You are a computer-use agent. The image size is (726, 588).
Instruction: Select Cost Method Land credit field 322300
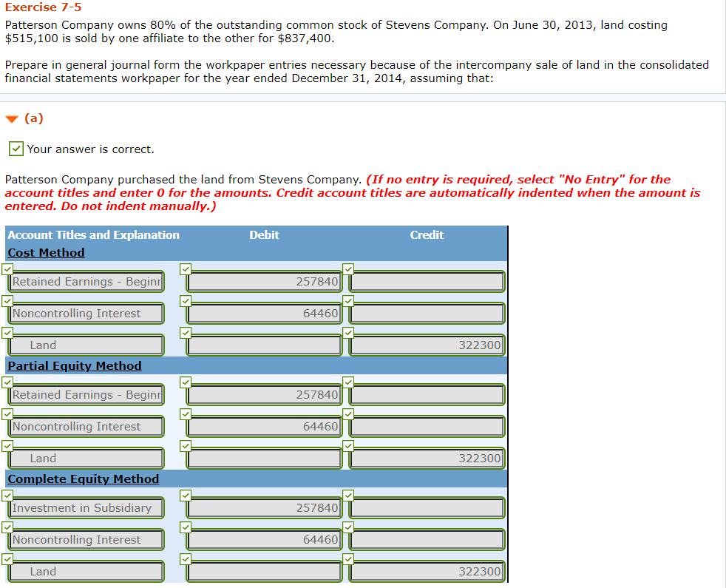(427, 345)
